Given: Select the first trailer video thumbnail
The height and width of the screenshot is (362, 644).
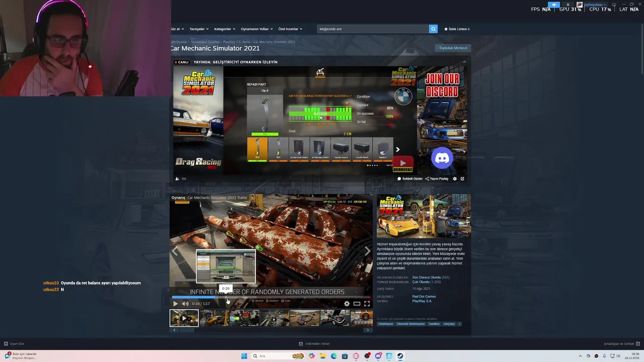Looking at the screenshot, I should [184, 318].
